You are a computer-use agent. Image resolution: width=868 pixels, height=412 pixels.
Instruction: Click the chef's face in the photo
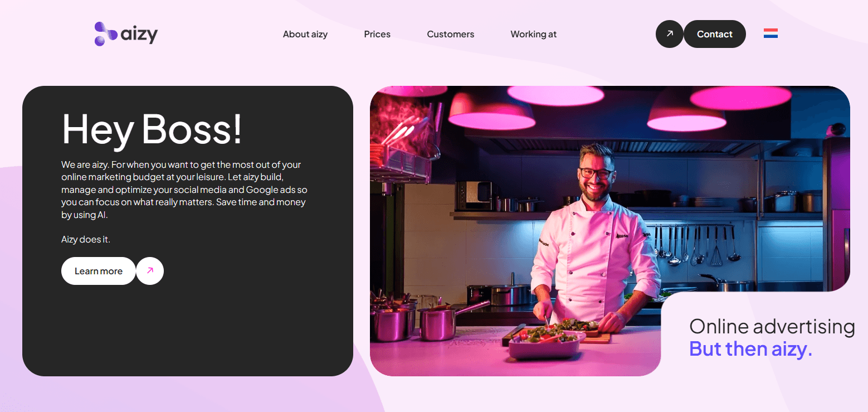point(595,172)
